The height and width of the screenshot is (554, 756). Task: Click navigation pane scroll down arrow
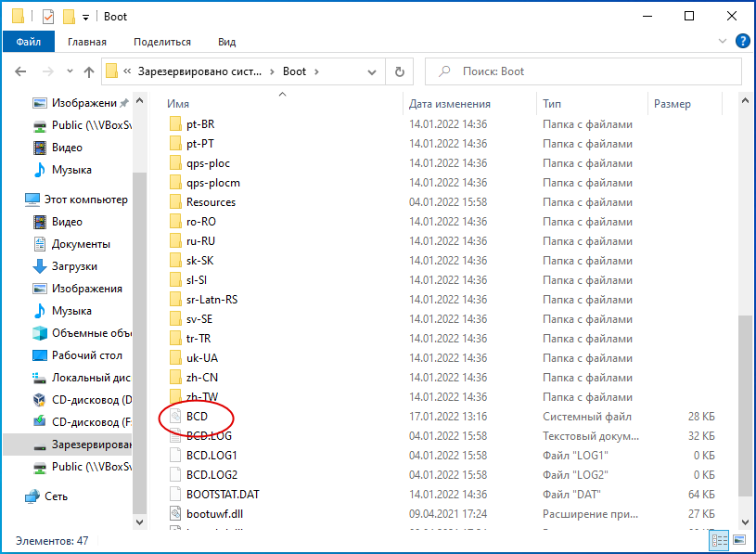pyautogui.click(x=139, y=522)
